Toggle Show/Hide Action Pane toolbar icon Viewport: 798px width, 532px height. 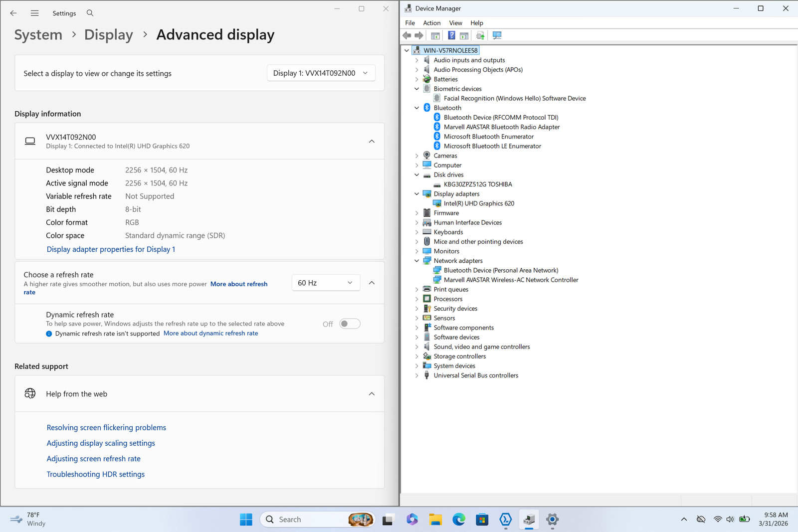[464, 35]
